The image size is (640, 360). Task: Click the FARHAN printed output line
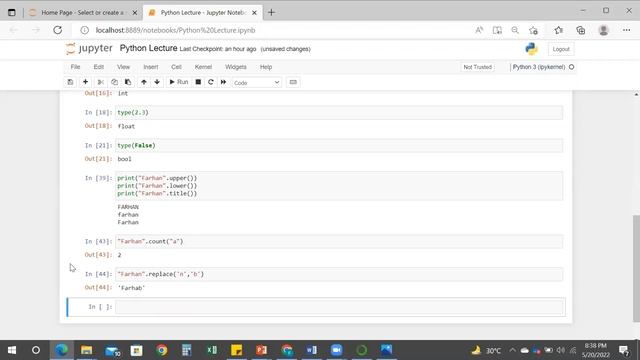point(128,207)
